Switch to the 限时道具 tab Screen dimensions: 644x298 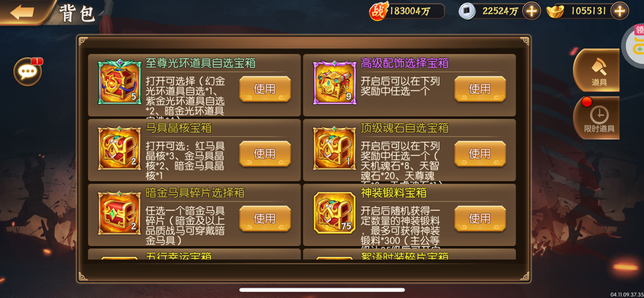pos(598,118)
